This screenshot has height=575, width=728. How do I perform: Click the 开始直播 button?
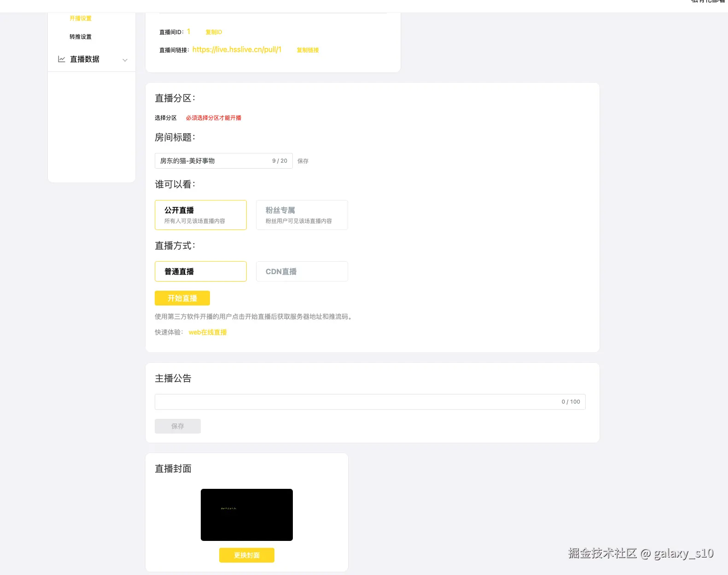tap(182, 298)
